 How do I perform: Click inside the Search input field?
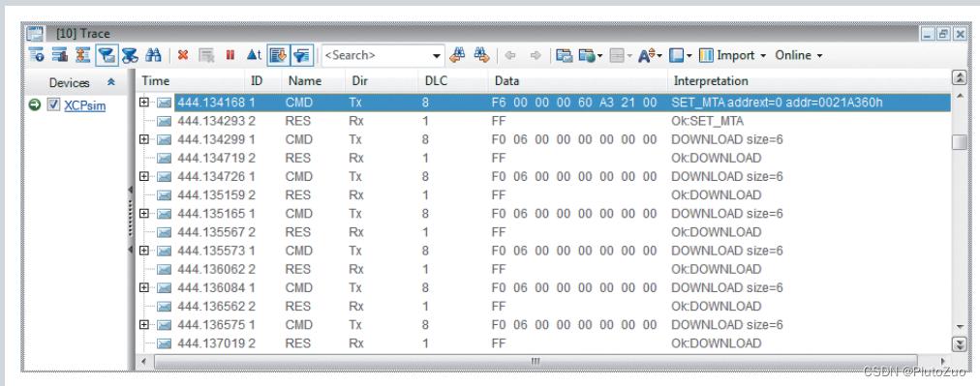click(377, 55)
